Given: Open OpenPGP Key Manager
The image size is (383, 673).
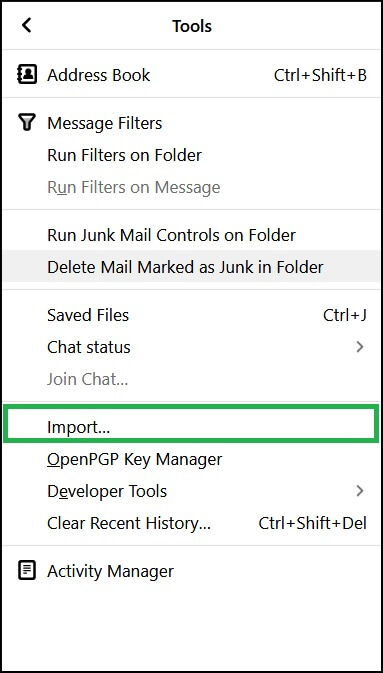Looking at the screenshot, I should click(x=192, y=459).
